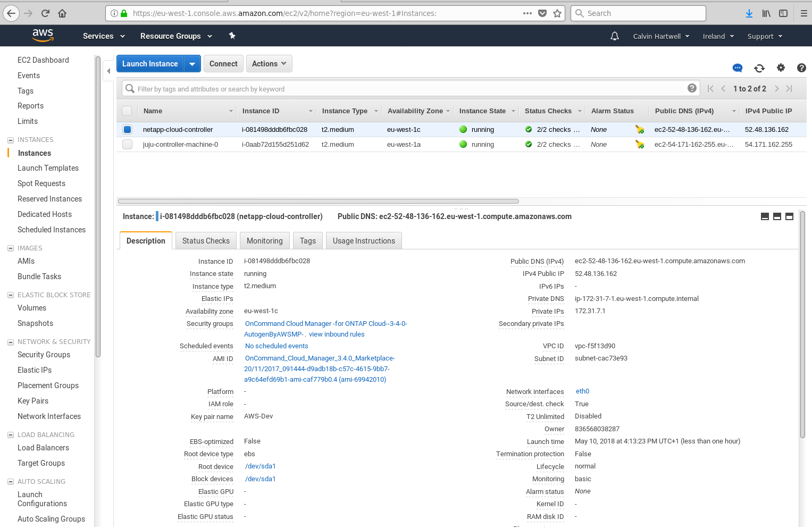Open the help question mark icon
812x528 pixels.
click(801, 68)
